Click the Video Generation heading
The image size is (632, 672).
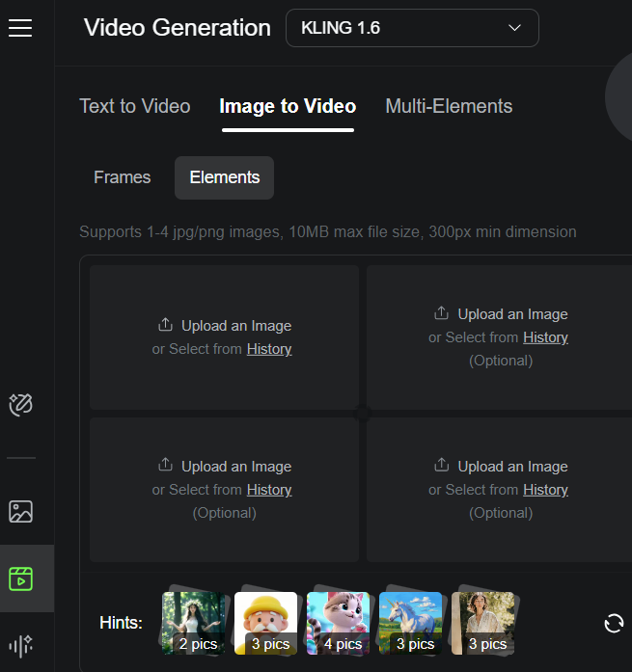pyautogui.click(x=178, y=28)
